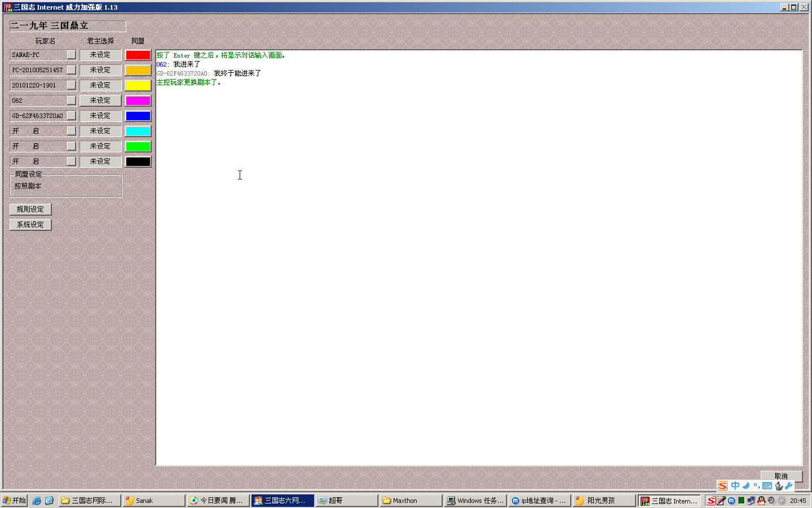This screenshot has width=812, height=508.
Task: Click the system clock 20:45
Action: coord(798,501)
